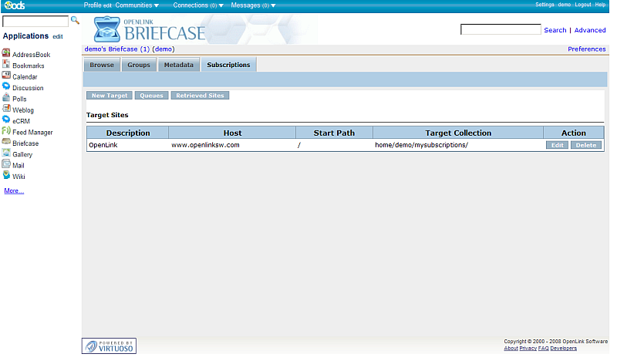This screenshot has height=364, width=617.
Task: Click the Briefcase search input field
Action: tap(500, 30)
